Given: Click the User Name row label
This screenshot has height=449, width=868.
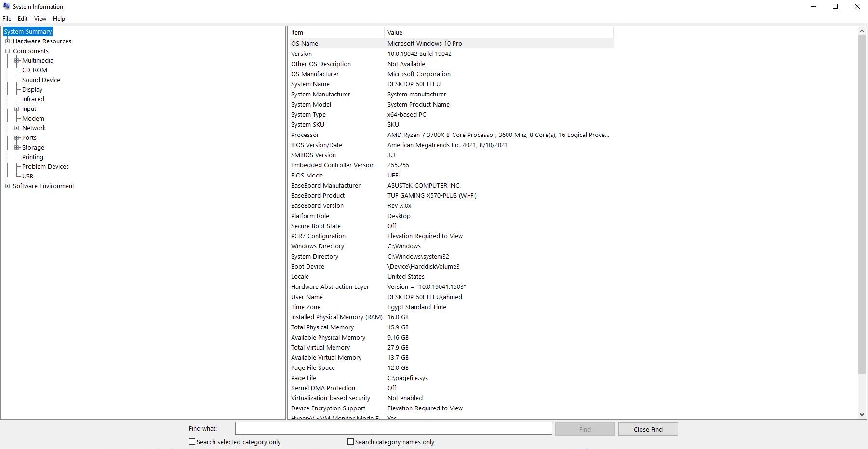Looking at the screenshot, I should tap(307, 297).
